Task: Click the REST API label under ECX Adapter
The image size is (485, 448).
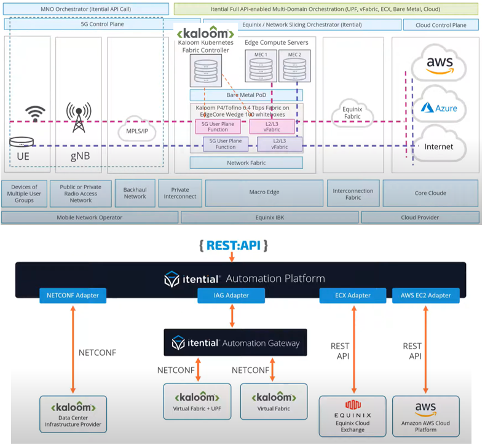Action: tap(341, 352)
